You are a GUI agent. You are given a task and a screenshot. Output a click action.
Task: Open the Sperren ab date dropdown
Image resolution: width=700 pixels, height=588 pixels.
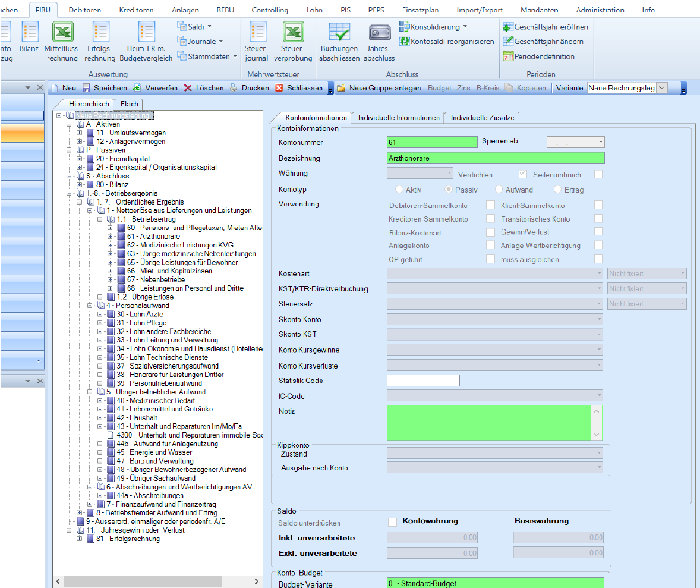coord(601,142)
